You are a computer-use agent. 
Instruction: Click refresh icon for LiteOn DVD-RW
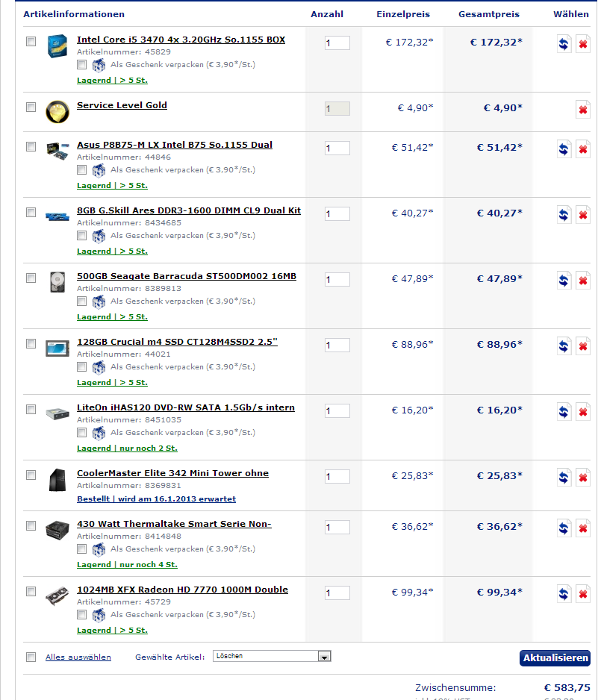pyautogui.click(x=564, y=412)
